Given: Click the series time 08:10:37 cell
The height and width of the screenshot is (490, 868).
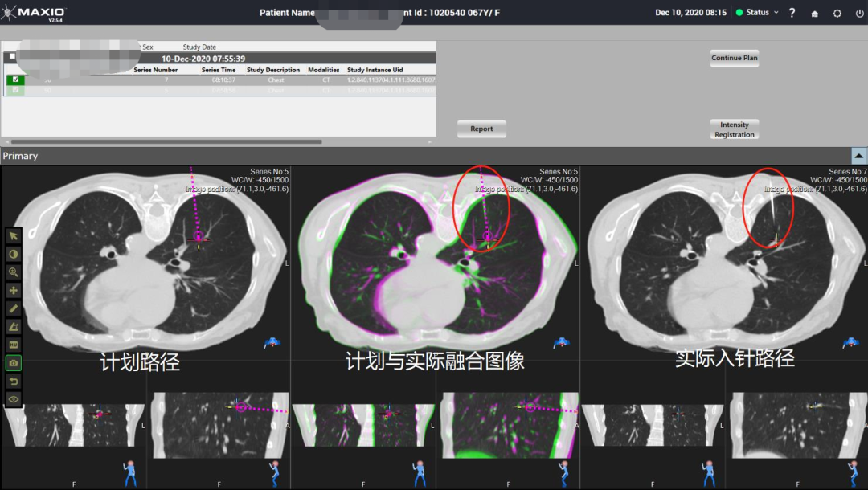Looking at the screenshot, I should pos(223,80).
